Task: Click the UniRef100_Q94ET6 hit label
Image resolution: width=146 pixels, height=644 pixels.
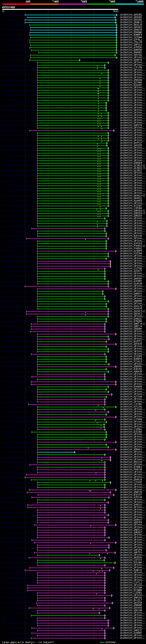Action: point(131,60)
